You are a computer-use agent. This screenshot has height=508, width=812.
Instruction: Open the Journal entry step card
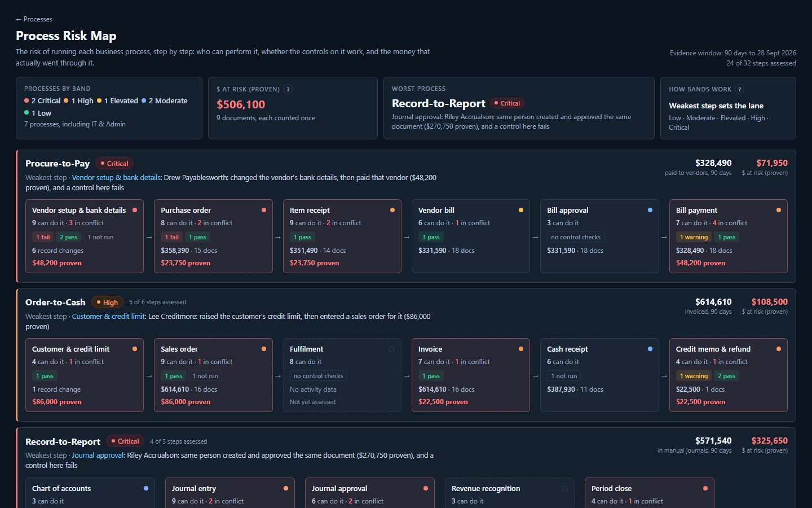pos(230,493)
